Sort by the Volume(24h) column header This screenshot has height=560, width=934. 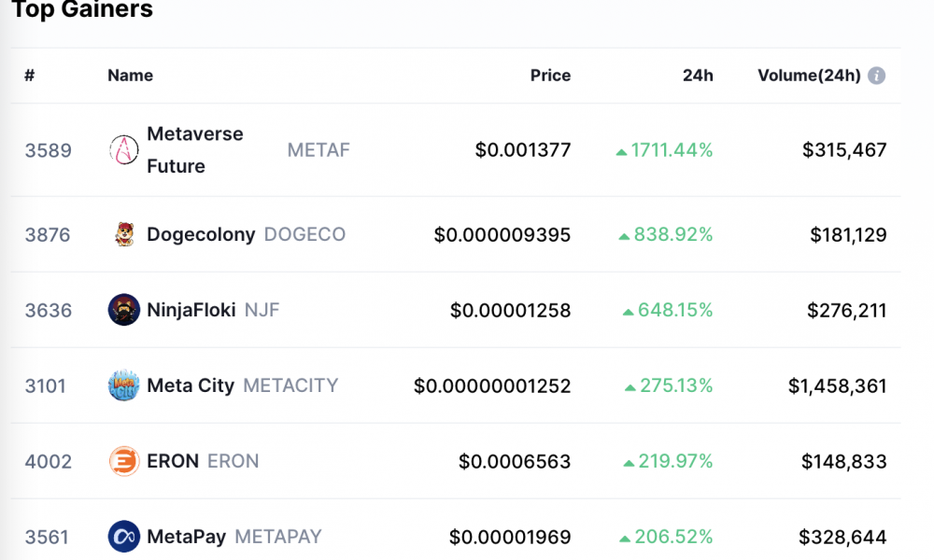pos(809,76)
